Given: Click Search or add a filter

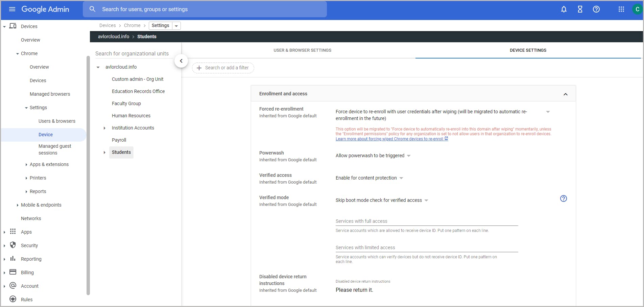Looking at the screenshot, I should (223, 68).
